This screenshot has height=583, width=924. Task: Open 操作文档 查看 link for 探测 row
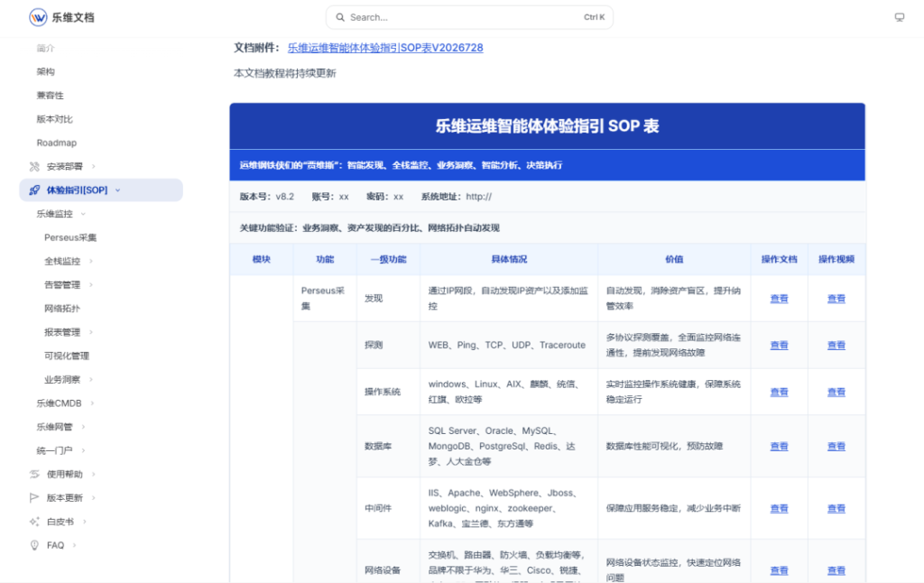click(x=779, y=345)
